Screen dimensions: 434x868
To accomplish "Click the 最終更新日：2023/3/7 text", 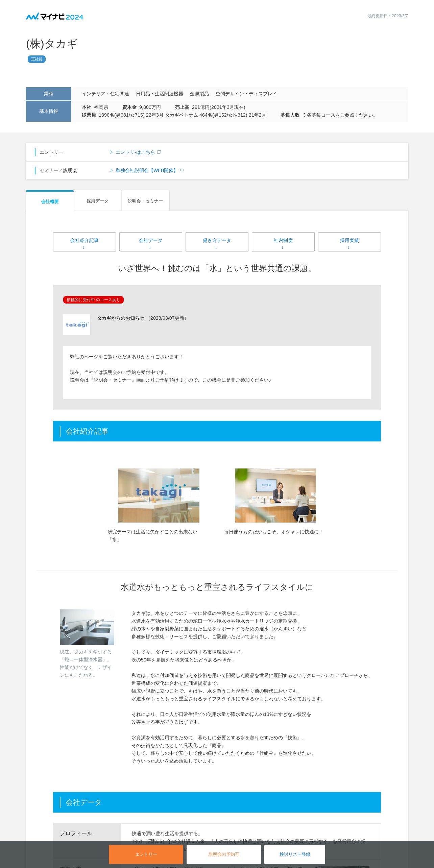I will pos(388,16).
